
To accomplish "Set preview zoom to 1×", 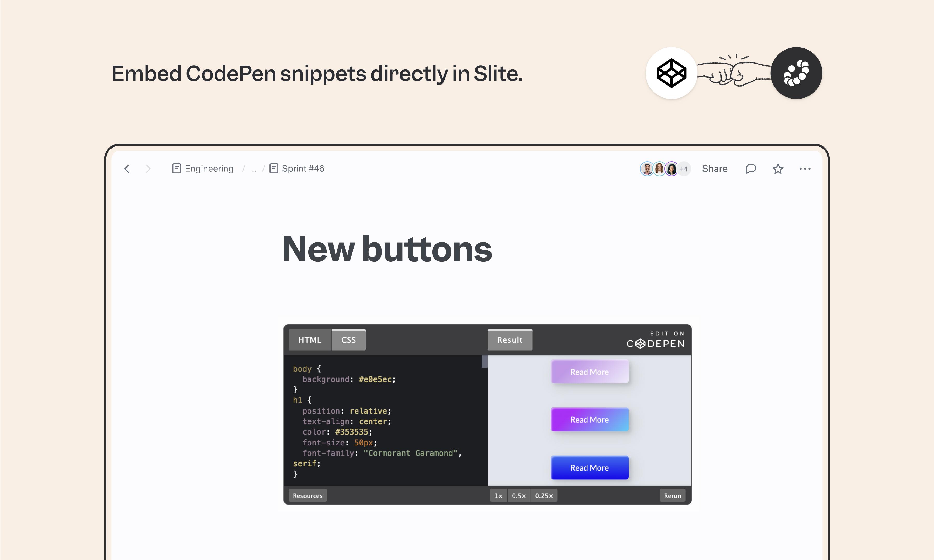I will click(x=498, y=495).
